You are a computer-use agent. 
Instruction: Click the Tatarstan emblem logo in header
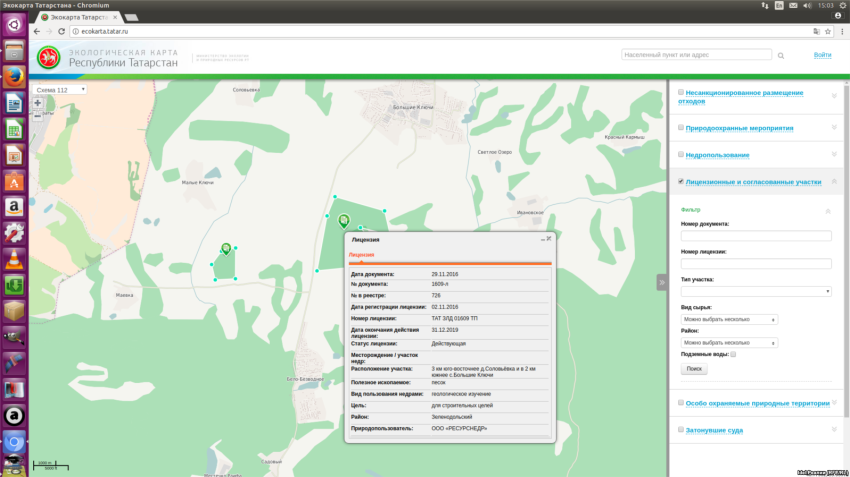49,58
